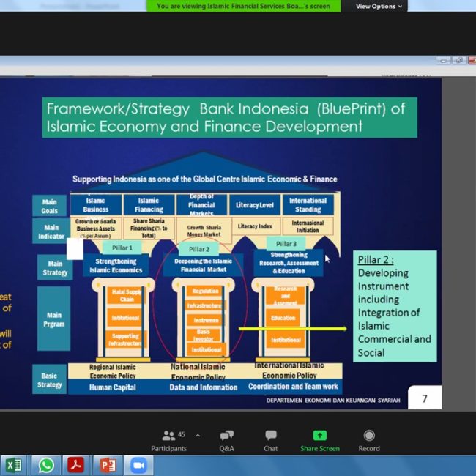Viewport: 476px width, 476px height.
Task: Click 'Strengthening Research, Assessment & Education' box
Action: click(289, 263)
